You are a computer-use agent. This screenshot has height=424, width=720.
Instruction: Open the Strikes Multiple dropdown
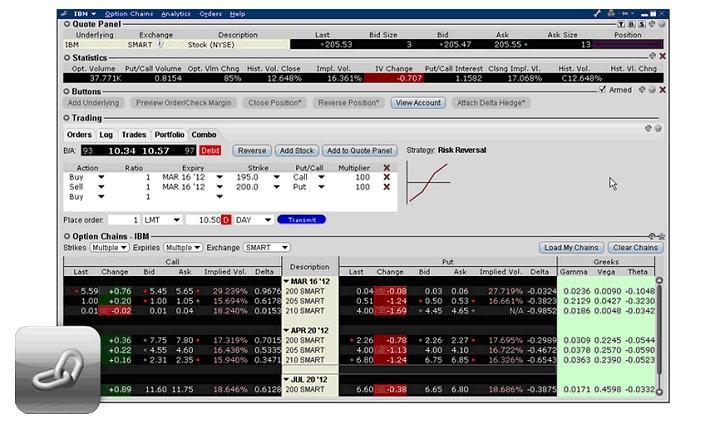tap(109, 248)
